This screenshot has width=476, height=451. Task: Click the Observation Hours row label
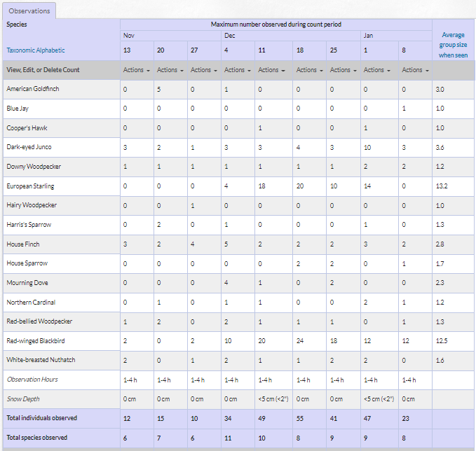click(32, 380)
